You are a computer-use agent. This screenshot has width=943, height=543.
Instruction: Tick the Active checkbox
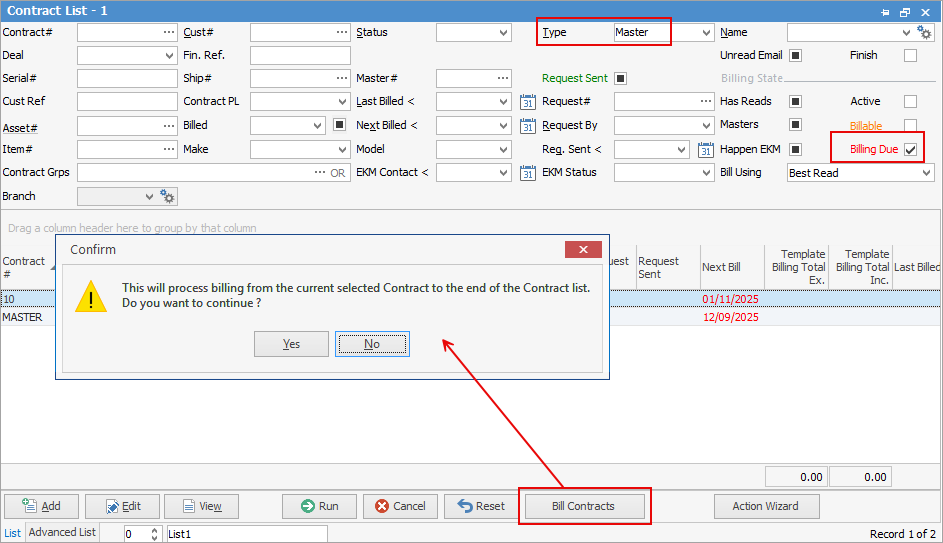tap(911, 102)
